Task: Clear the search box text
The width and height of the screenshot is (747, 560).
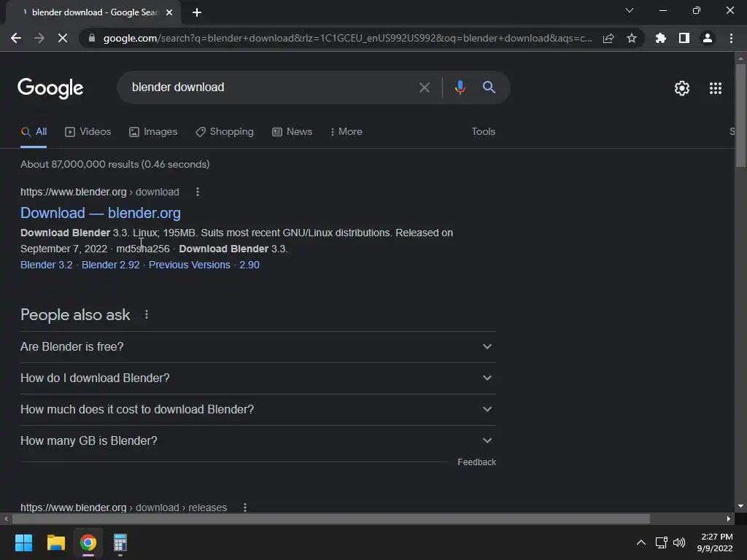Action: tap(424, 87)
